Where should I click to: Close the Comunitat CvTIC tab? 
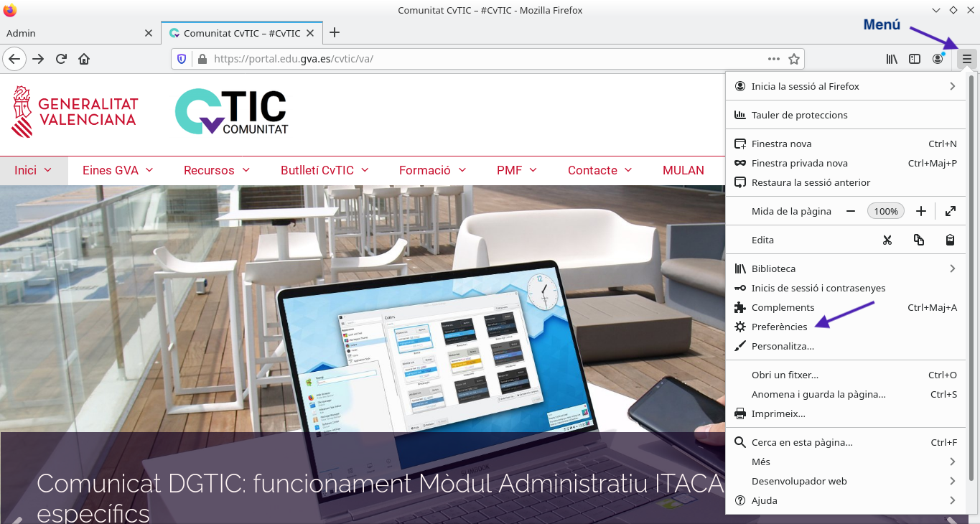pos(310,33)
